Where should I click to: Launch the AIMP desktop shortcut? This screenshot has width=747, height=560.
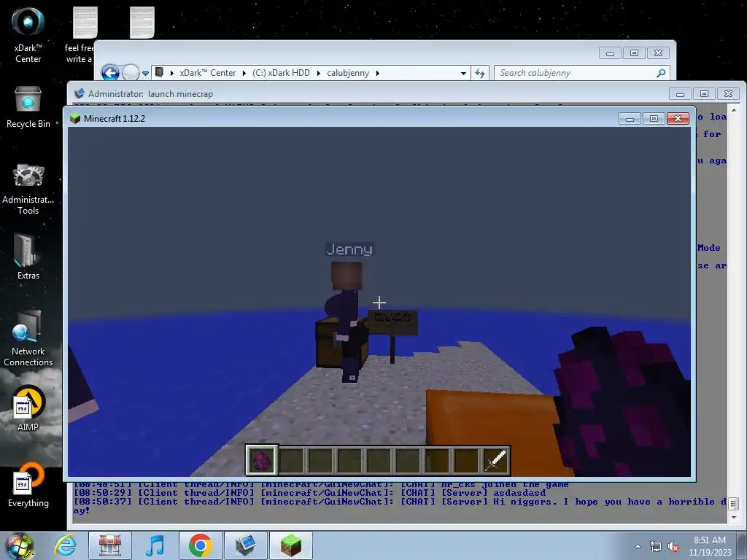coord(28,408)
